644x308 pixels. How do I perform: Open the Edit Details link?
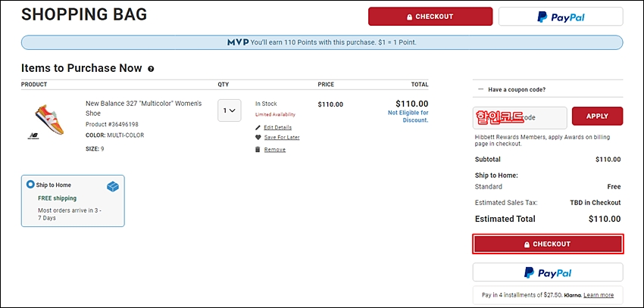(x=277, y=128)
